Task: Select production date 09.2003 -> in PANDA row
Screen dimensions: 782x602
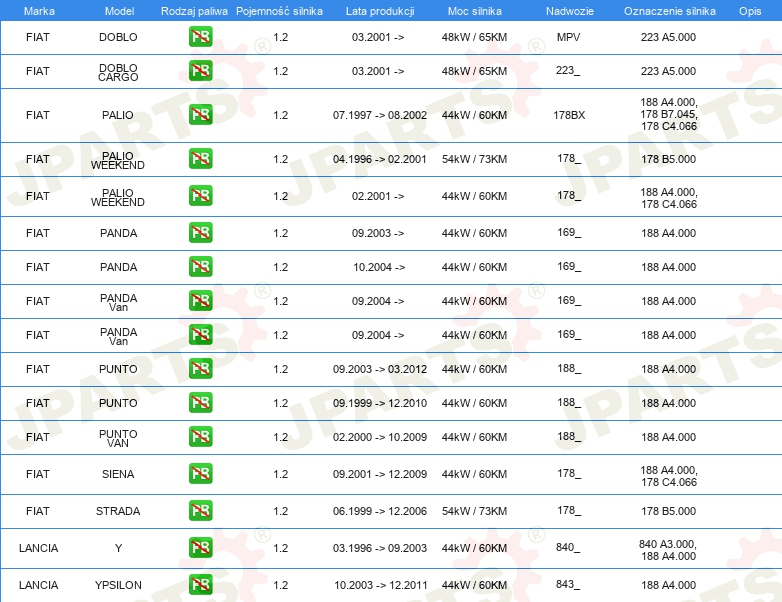Action: click(378, 233)
